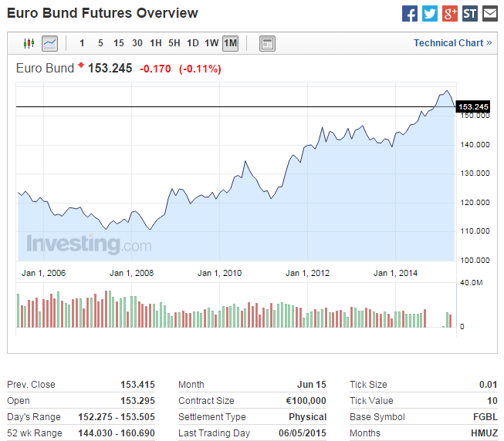Viewport: 504px width, 441px height.
Task: Pick the 15 minute interval
Action: [x=119, y=43]
